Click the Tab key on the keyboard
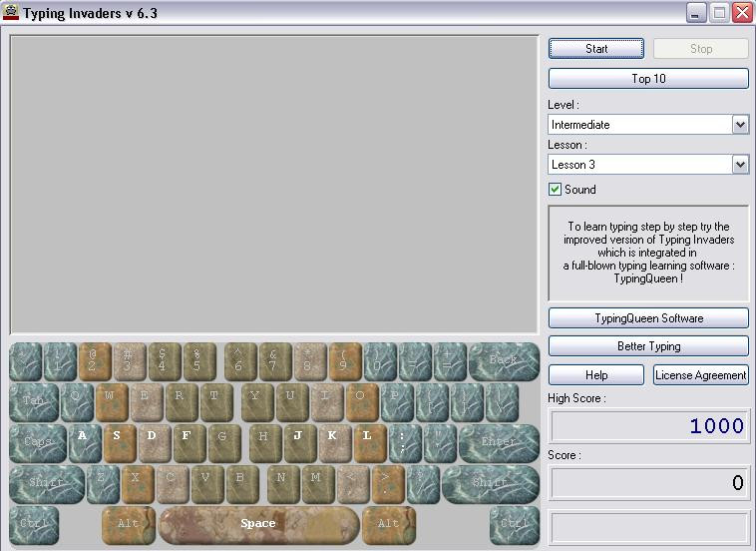Screen dimensions: 756x551 pos(34,403)
